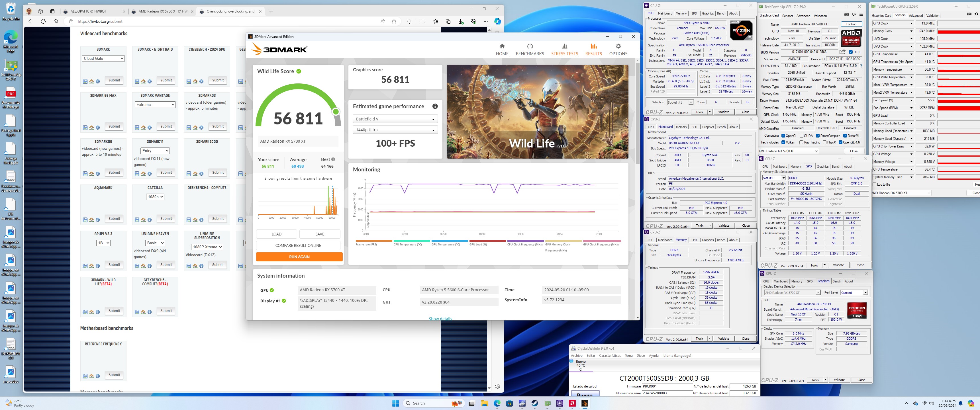Toggle CUDA checkbox in GPU-Z

coord(802,136)
